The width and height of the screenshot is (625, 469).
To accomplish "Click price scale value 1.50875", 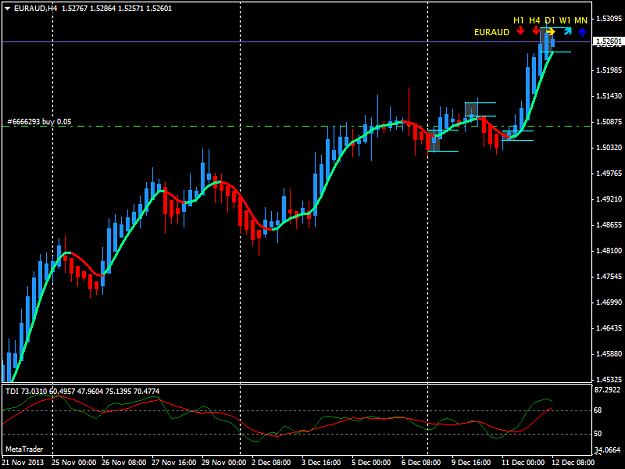I will [609, 122].
